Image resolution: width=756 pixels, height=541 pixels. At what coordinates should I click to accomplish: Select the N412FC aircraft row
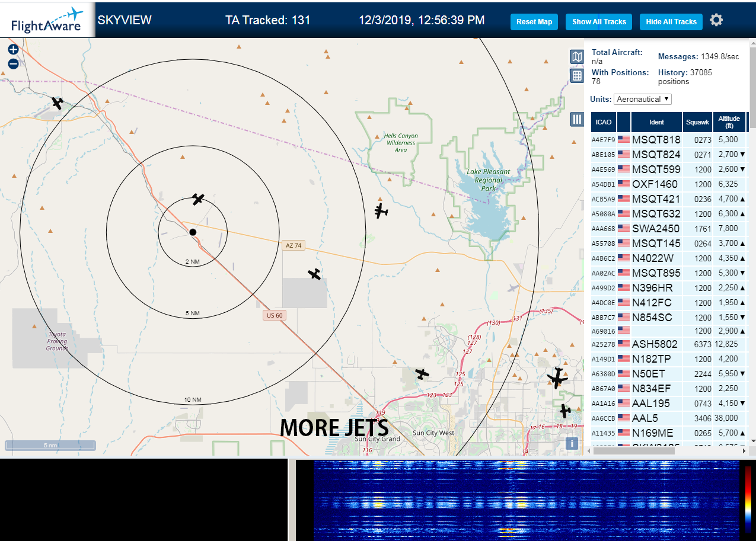(668, 303)
